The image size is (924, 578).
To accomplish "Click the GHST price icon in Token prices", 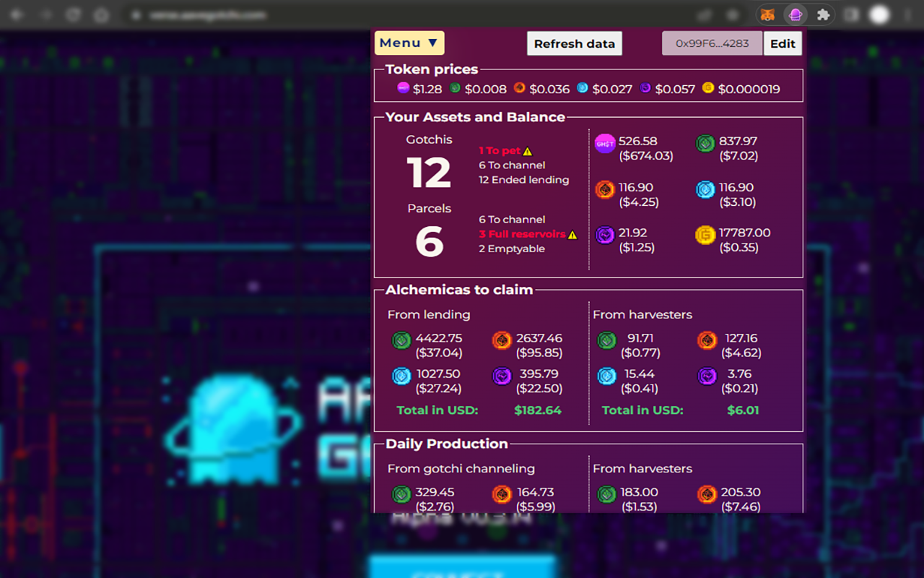I will [x=404, y=88].
